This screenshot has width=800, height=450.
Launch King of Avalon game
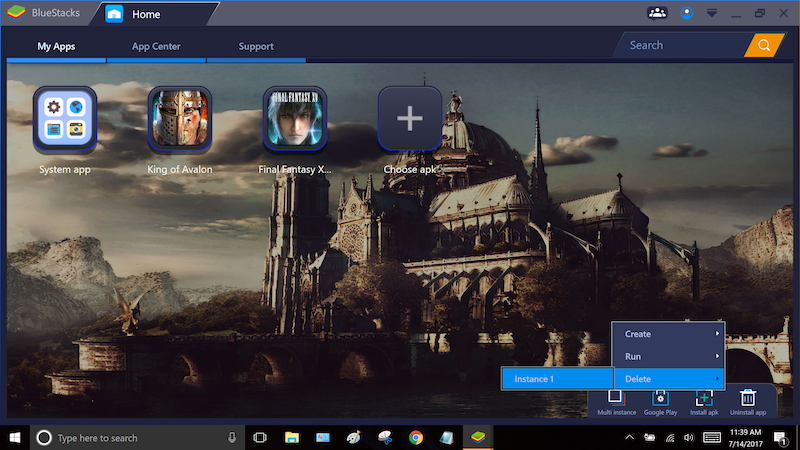click(180, 118)
